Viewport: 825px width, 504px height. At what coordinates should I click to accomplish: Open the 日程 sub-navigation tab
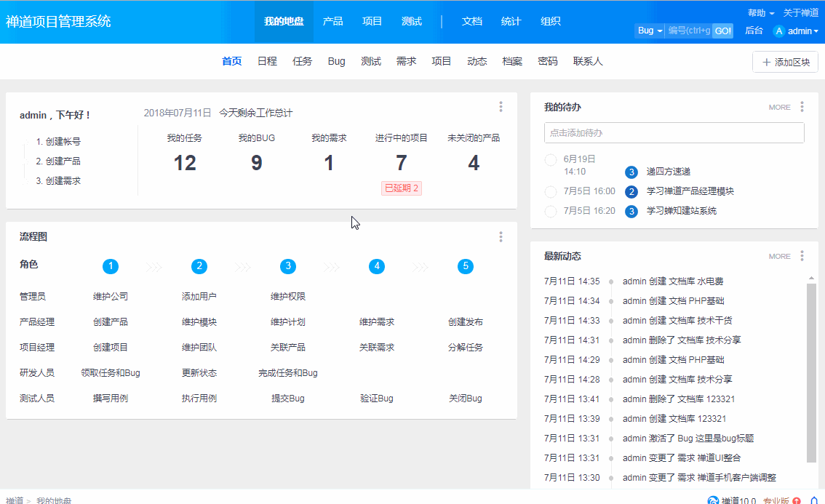click(267, 62)
